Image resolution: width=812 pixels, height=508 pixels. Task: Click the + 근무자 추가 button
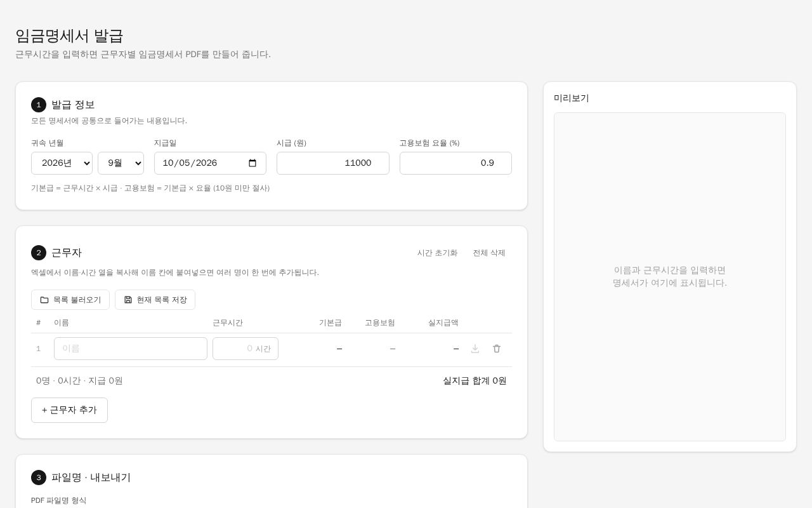(69, 410)
